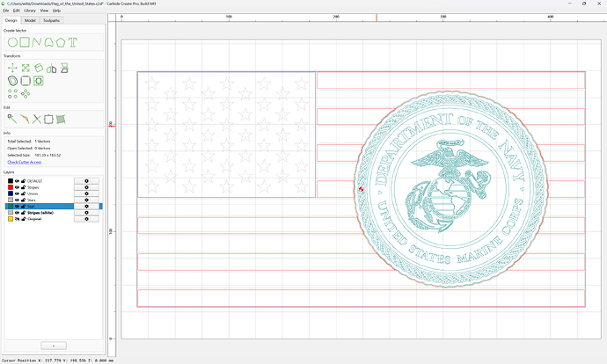Click the red node marker on seal edge

[361, 189]
